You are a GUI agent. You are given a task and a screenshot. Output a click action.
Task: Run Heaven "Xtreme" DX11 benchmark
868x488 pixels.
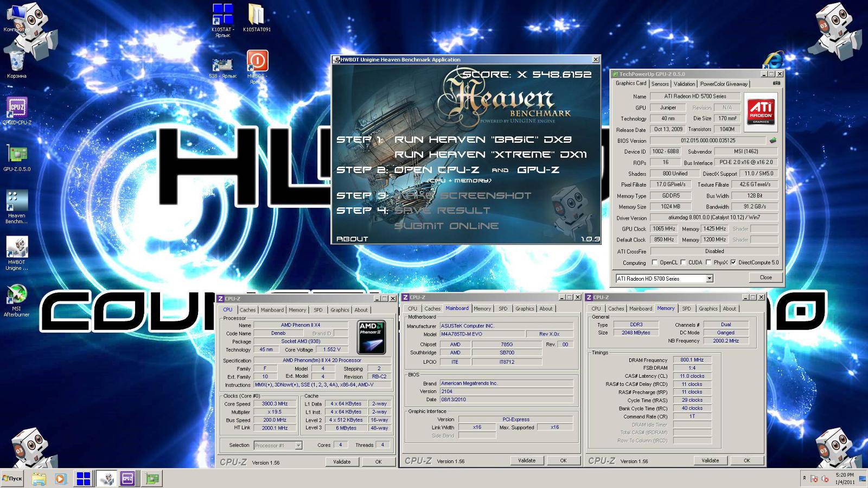click(490, 155)
